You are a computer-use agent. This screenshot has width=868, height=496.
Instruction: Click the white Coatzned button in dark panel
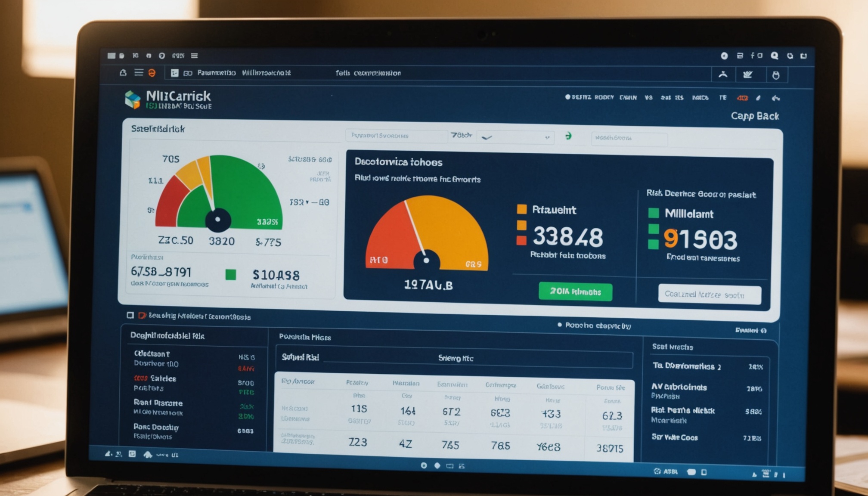[710, 295]
